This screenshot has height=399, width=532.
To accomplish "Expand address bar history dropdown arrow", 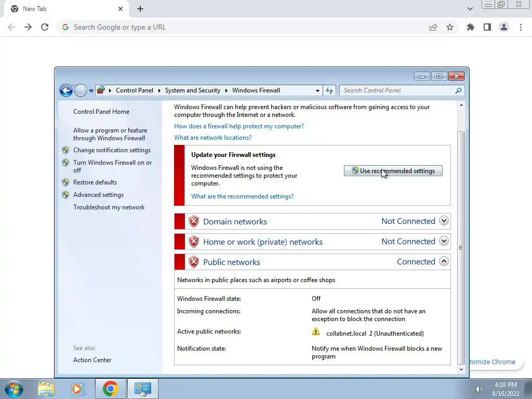I will coord(317,90).
